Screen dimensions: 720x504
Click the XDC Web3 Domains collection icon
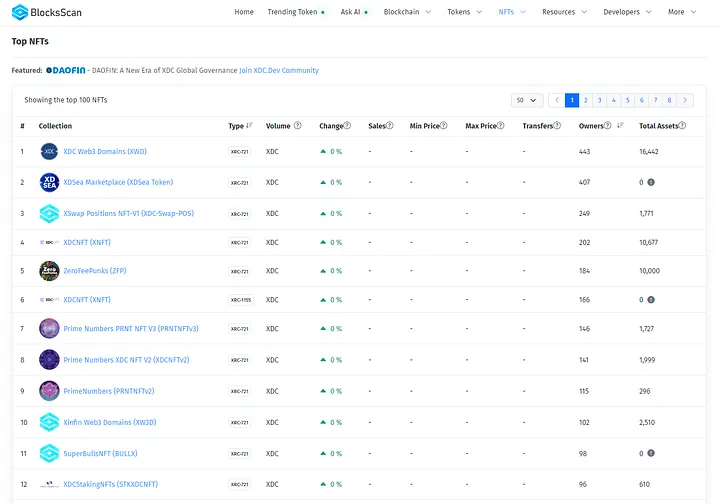[x=49, y=152]
